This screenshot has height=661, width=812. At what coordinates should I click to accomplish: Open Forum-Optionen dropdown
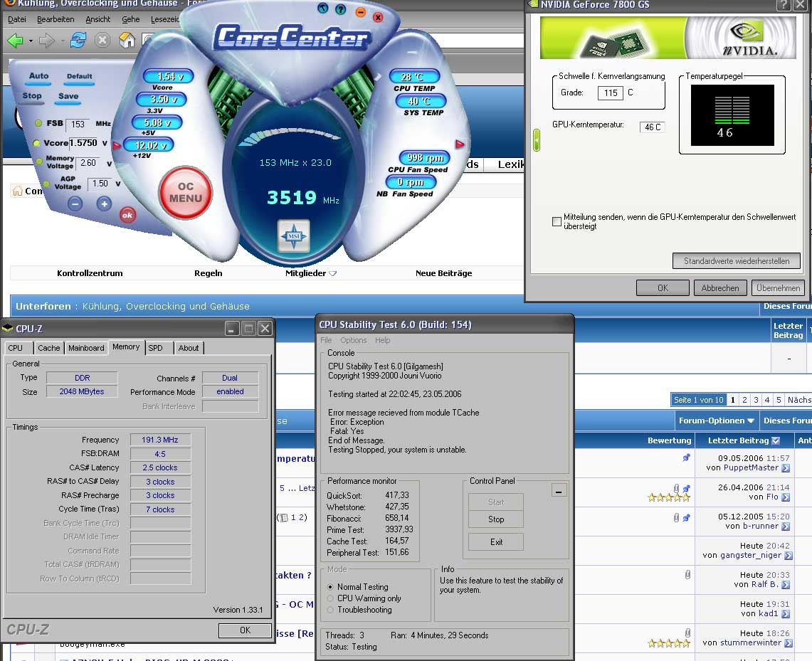point(716,421)
